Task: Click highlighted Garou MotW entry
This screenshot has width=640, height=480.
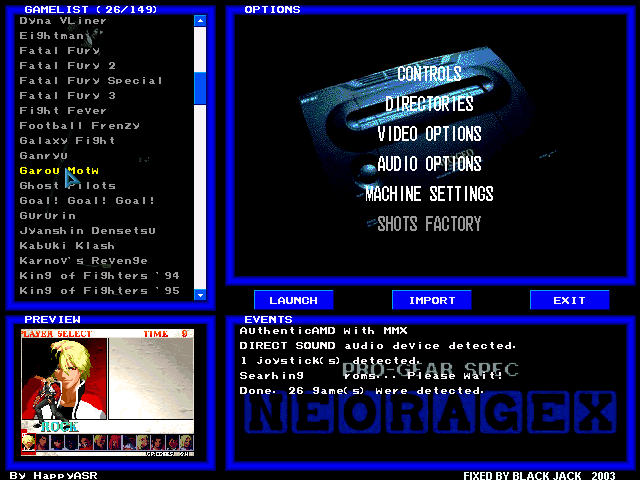Action: tap(59, 171)
